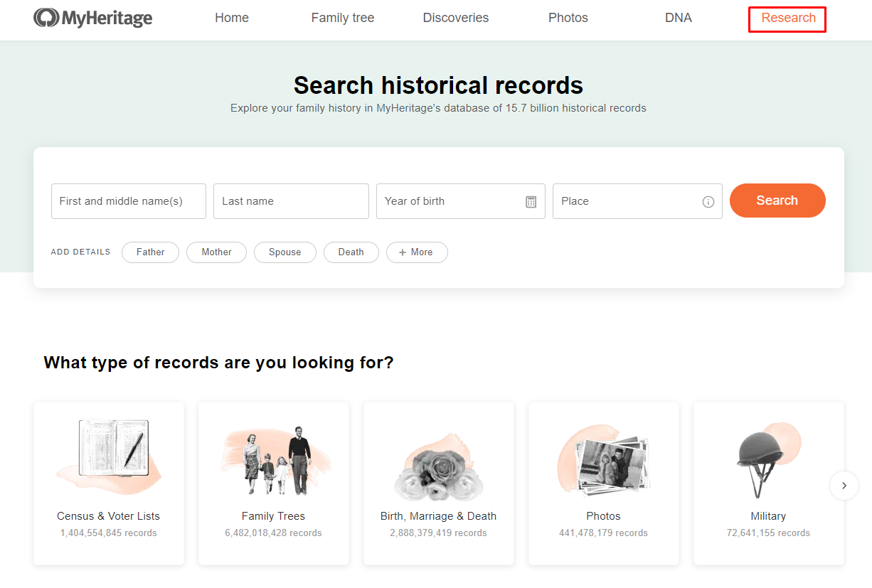
Task: Focus the Year of birth field
Action: [x=461, y=201]
